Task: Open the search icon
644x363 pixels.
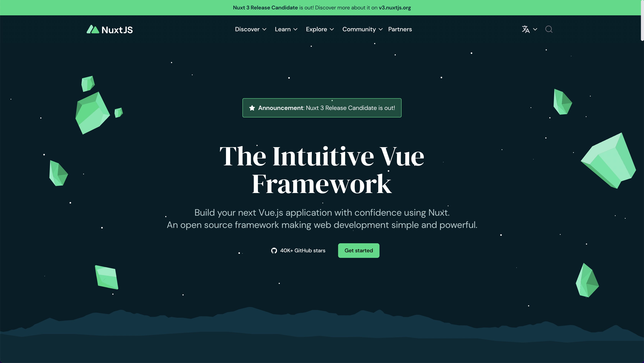Action: pos(549,29)
